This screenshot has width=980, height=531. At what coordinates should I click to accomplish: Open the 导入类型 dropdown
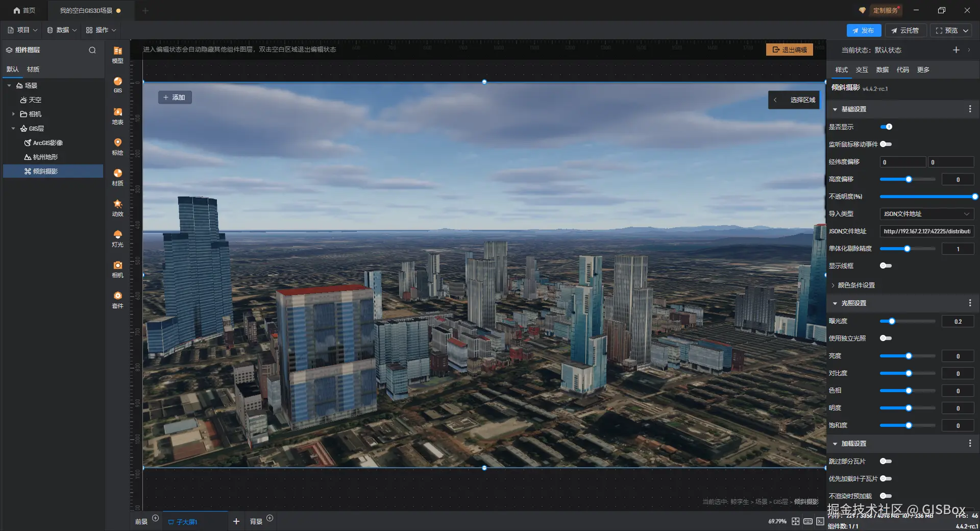(x=926, y=214)
